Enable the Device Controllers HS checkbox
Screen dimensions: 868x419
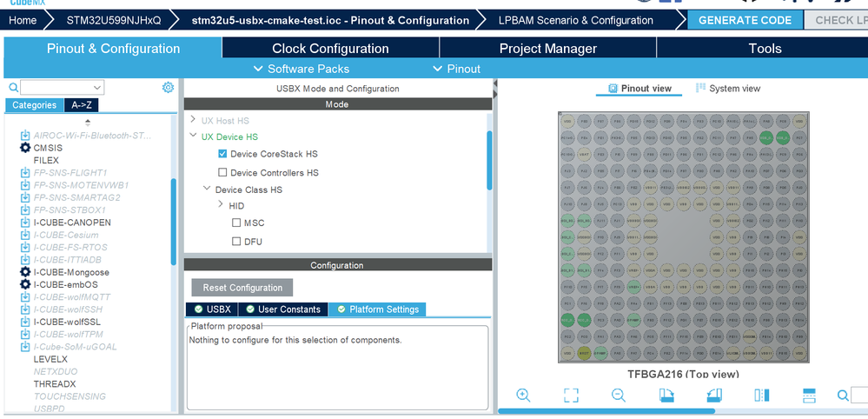tap(222, 172)
